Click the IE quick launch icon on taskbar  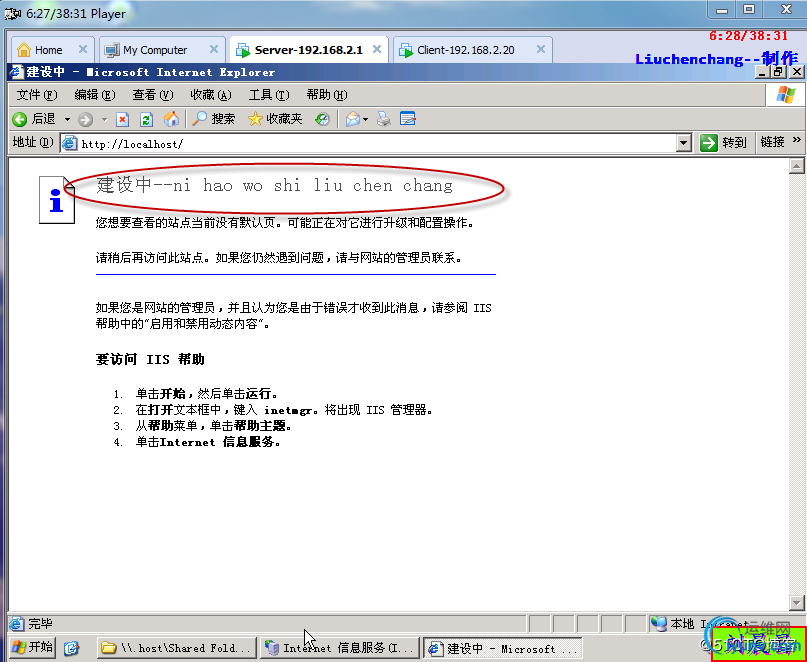[x=72, y=647]
